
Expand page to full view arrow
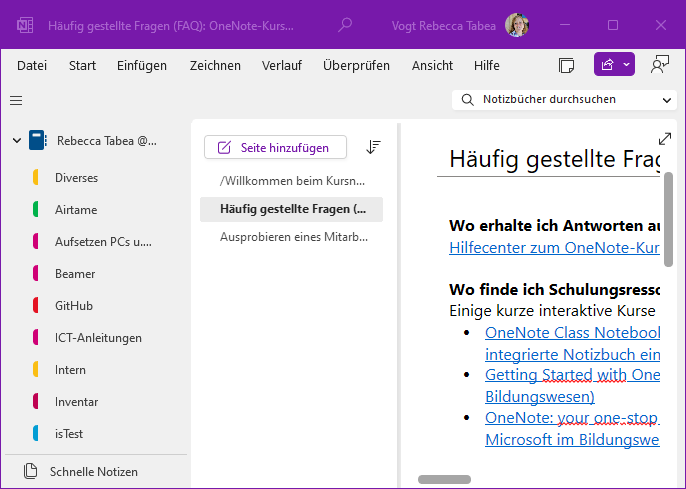click(665, 139)
